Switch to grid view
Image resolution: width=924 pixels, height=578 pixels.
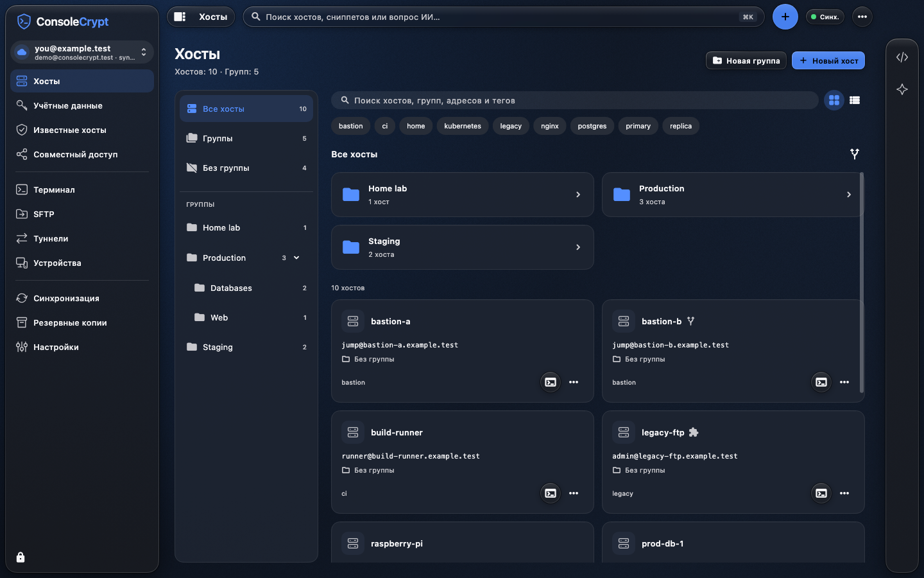(x=834, y=100)
